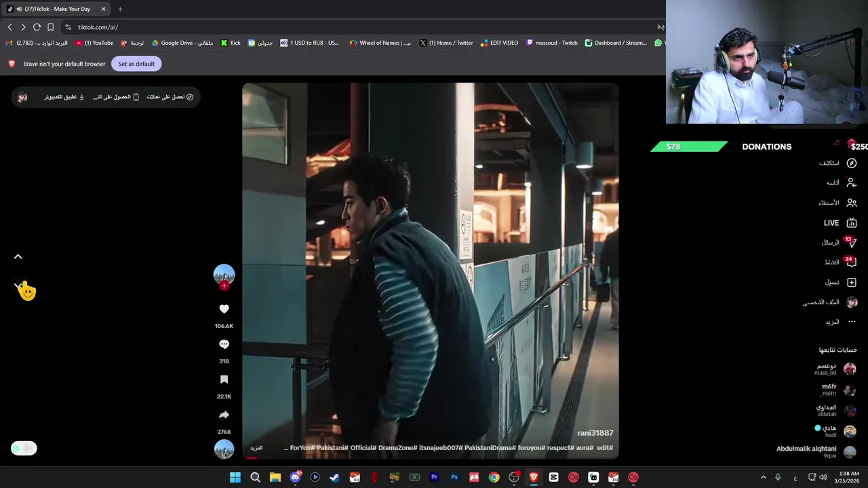
Task: Click the Get App (الحصول على التـ...) phone button
Action: (116, 97)
